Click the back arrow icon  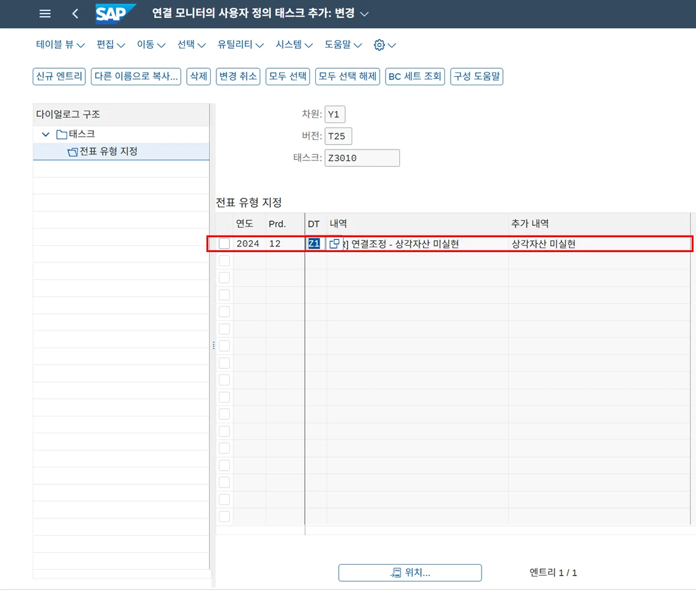(x=75, y=14)
